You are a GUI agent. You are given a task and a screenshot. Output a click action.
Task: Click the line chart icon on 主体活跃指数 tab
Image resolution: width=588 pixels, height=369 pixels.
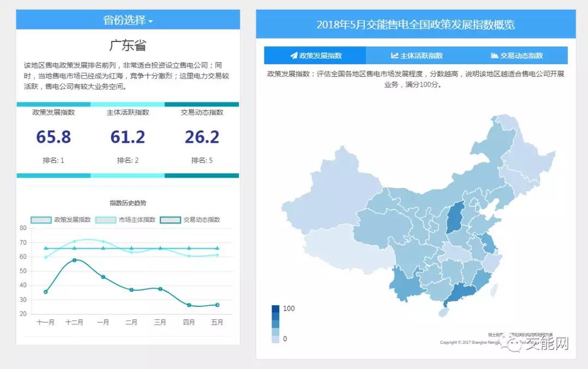coord(395,56)
